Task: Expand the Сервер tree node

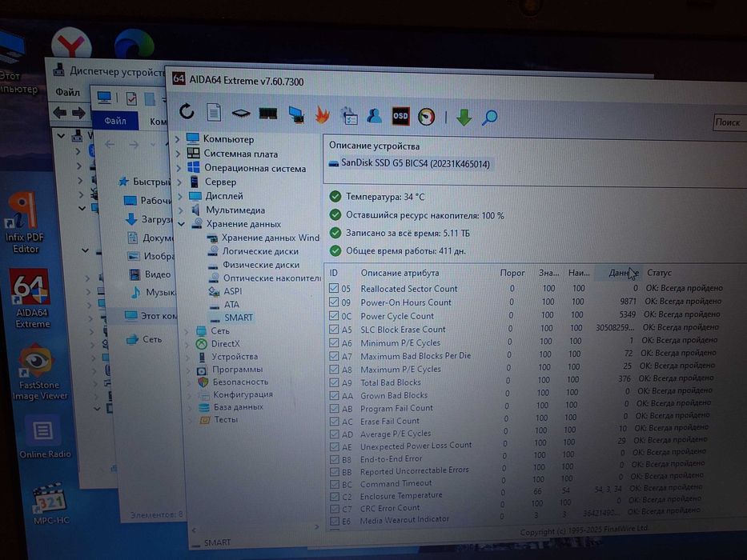Action: coord(179,182)
